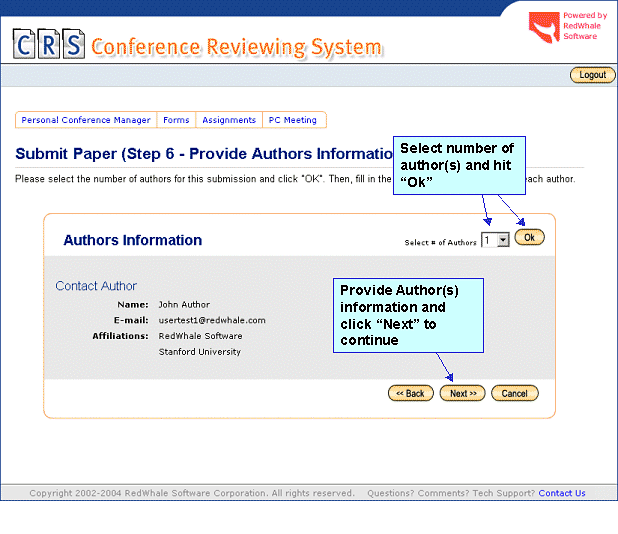The width and height of the screenshot is (618, 534).
Task: Click the 'Select number of author(s)' callout
Action: [458, 164]
